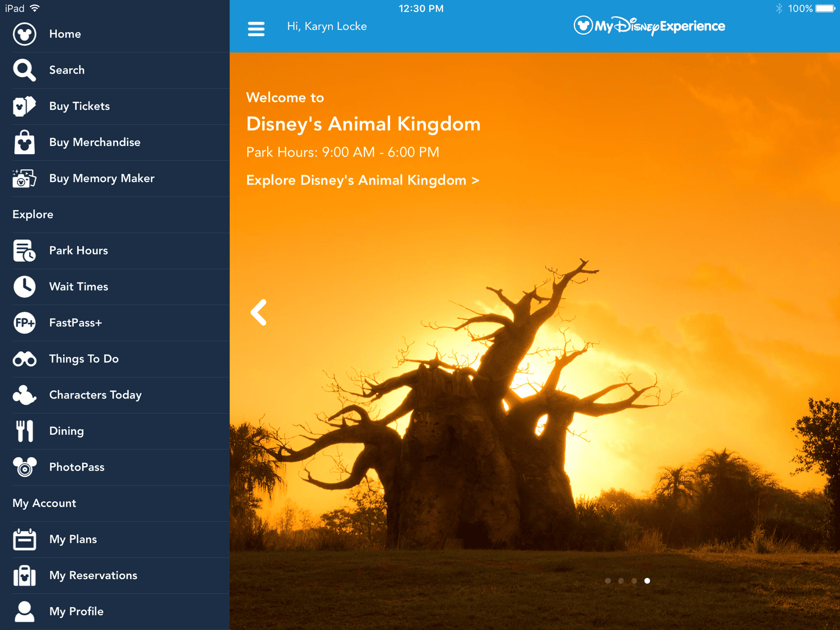This screenshot has width=840, height=630.
Task: Tap the My Account section header
Action: tap(45, 503)
